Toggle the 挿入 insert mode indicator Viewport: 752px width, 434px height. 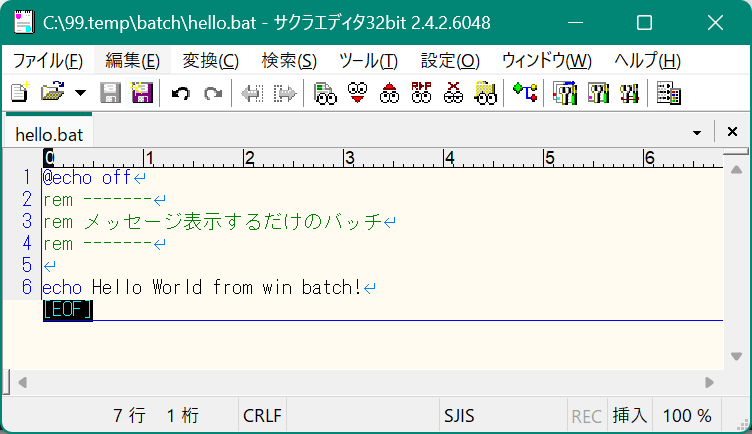[629, 415]
